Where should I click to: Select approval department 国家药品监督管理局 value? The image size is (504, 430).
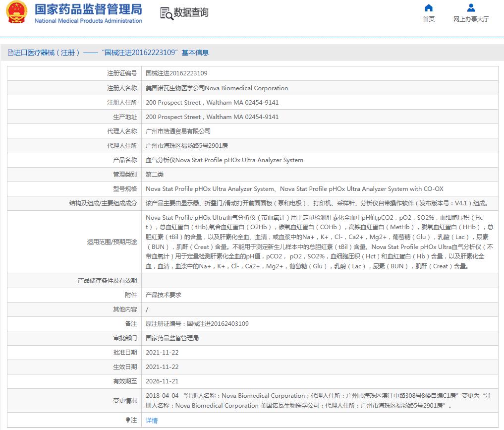pos(172,338)
